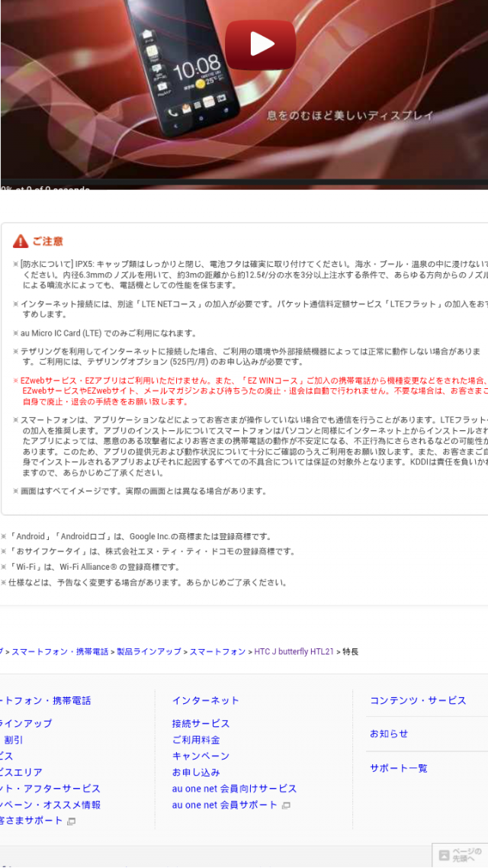The height and width of the screenshot is (868, 488).
Task: Click the おサイフケータイ trademark note
Action: click(148, 551)
